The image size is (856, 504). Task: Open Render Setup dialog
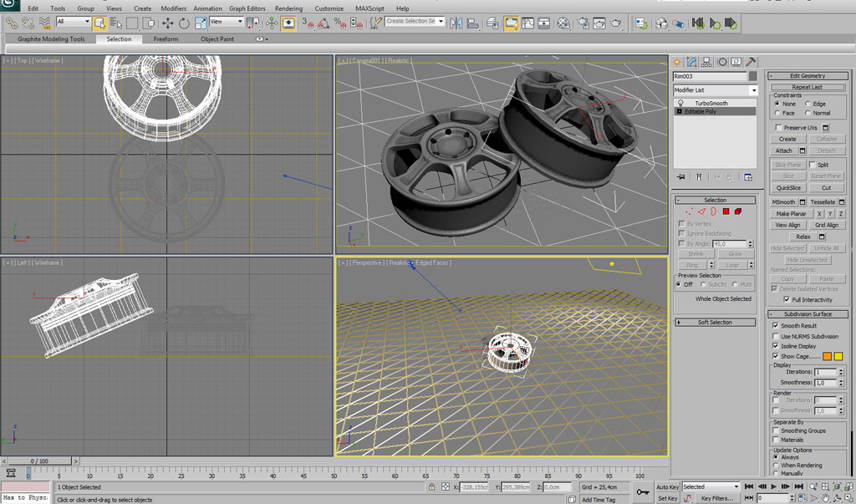click(x=583, y=23)
